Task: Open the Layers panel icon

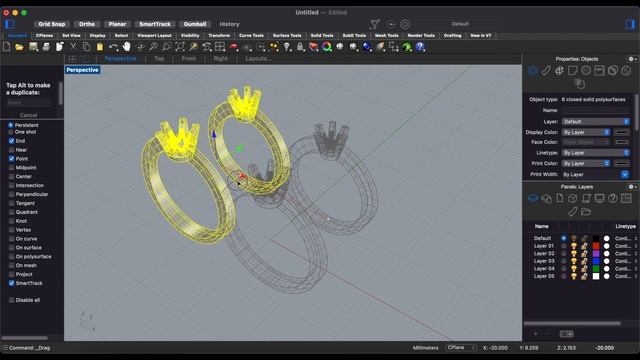Action: (x=533, y=198)
